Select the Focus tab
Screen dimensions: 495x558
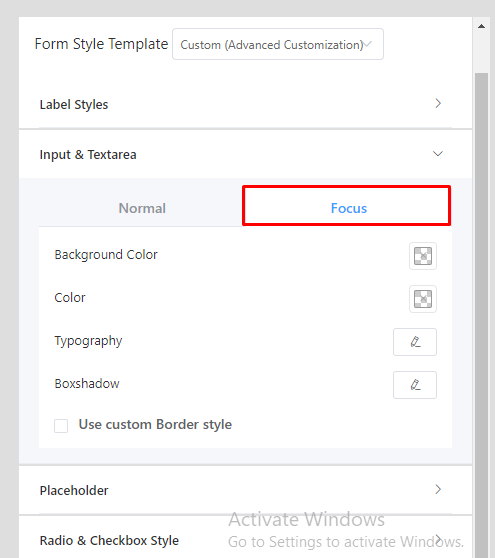click(348, 208)
